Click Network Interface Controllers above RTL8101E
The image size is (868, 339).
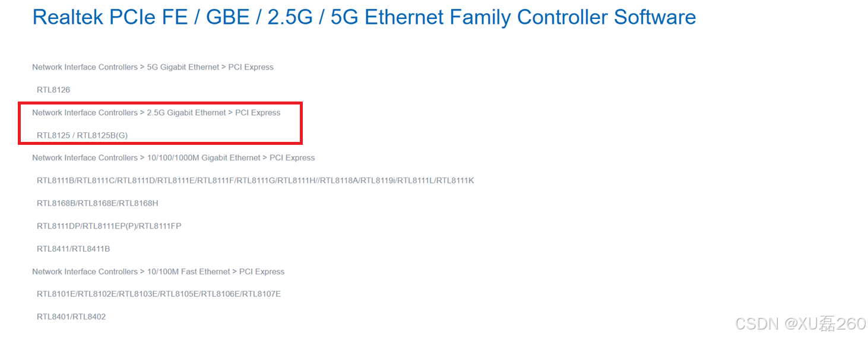click(85, 271)
